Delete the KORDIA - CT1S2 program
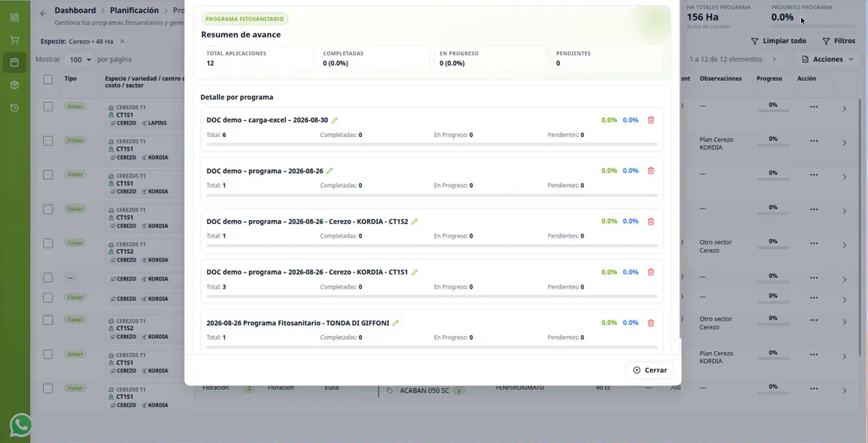Image resolution: width=868 pixels, height=443 pixels. [651, 221]
